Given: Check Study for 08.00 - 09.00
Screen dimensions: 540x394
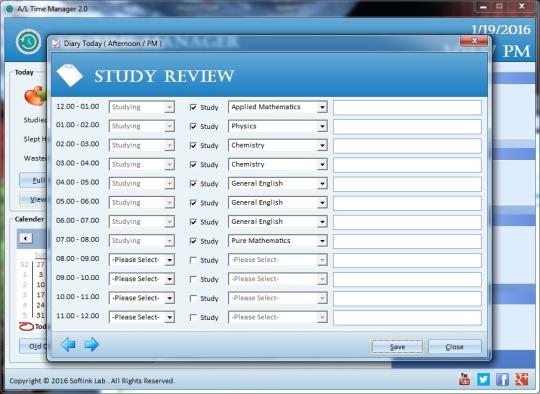Looking at the screenshot, I should coord(193,260).
